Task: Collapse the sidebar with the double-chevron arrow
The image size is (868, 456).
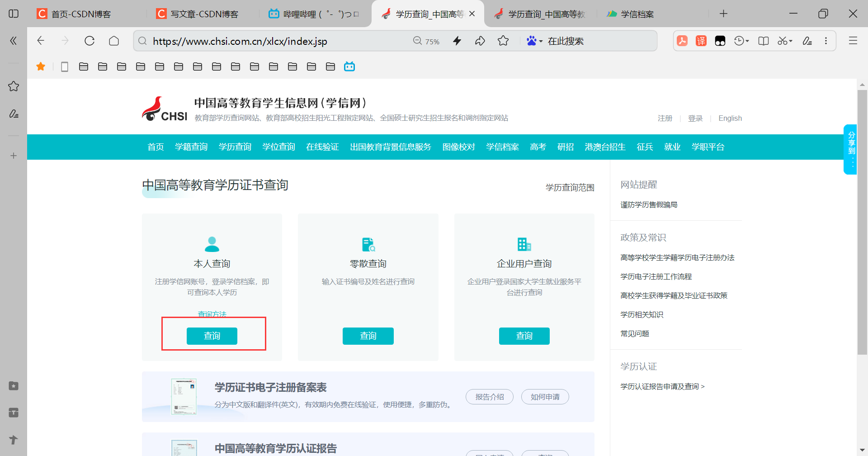Action: (13, 41)
